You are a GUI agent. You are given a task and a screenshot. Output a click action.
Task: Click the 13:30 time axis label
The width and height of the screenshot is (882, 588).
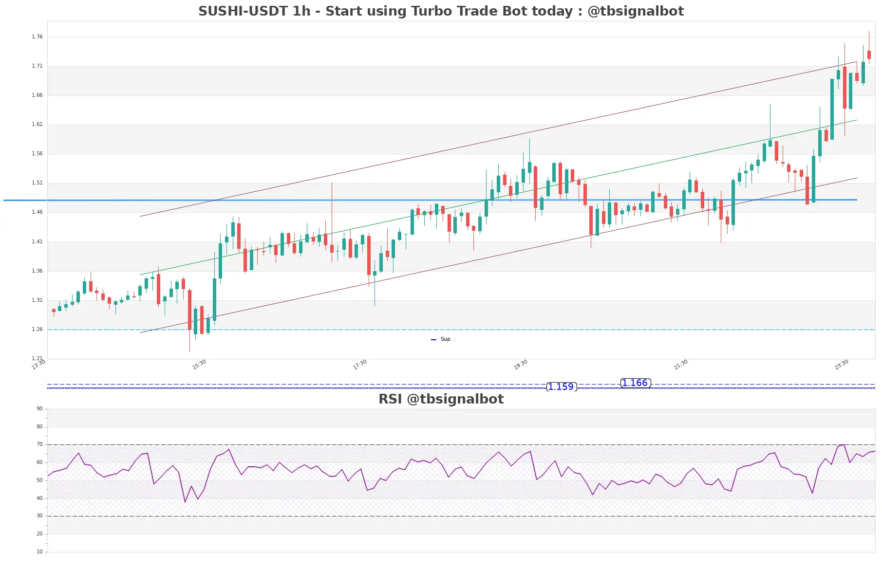(38, 365)
